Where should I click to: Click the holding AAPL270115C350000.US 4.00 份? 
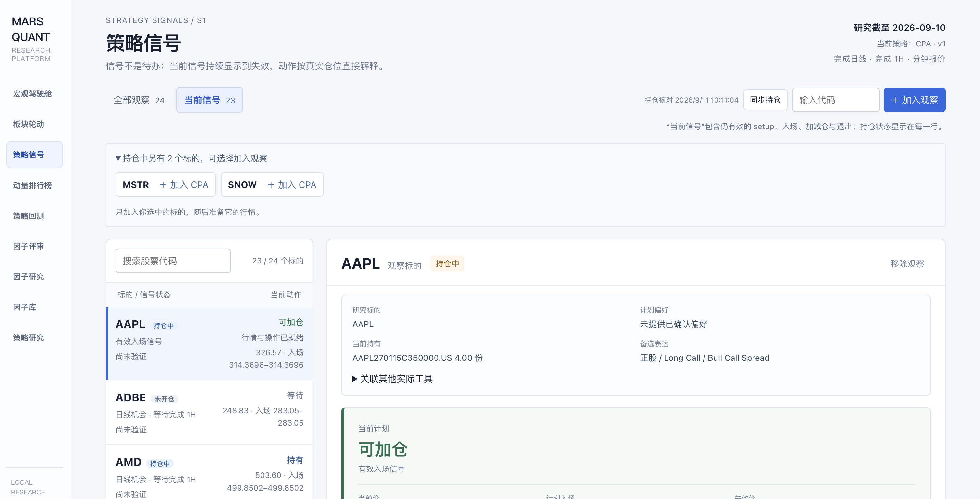click(x=417, y=358)
